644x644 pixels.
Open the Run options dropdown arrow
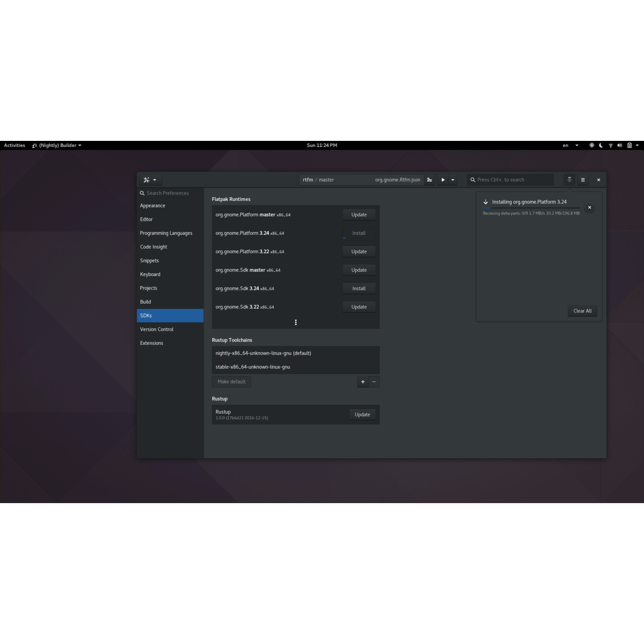452,180
